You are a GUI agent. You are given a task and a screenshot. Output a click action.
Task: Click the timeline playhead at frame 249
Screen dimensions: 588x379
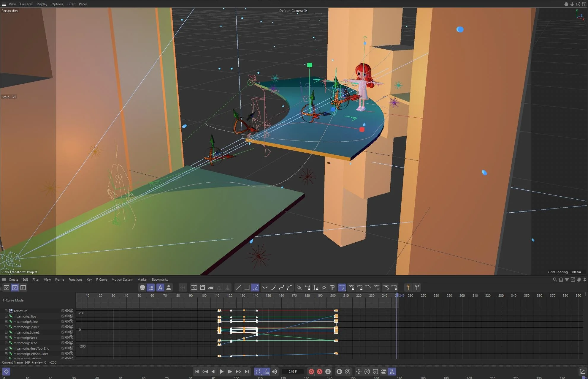(x=397, y=296)
